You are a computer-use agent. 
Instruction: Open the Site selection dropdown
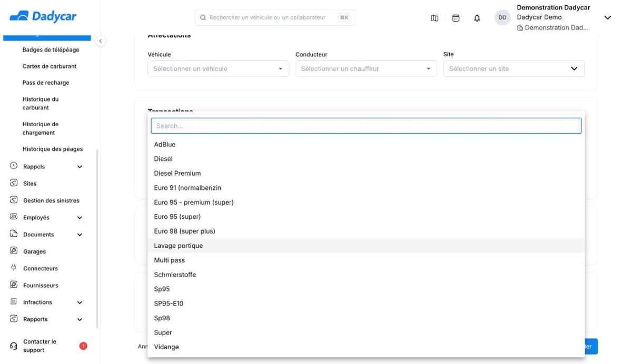click(x=514, y=69)
